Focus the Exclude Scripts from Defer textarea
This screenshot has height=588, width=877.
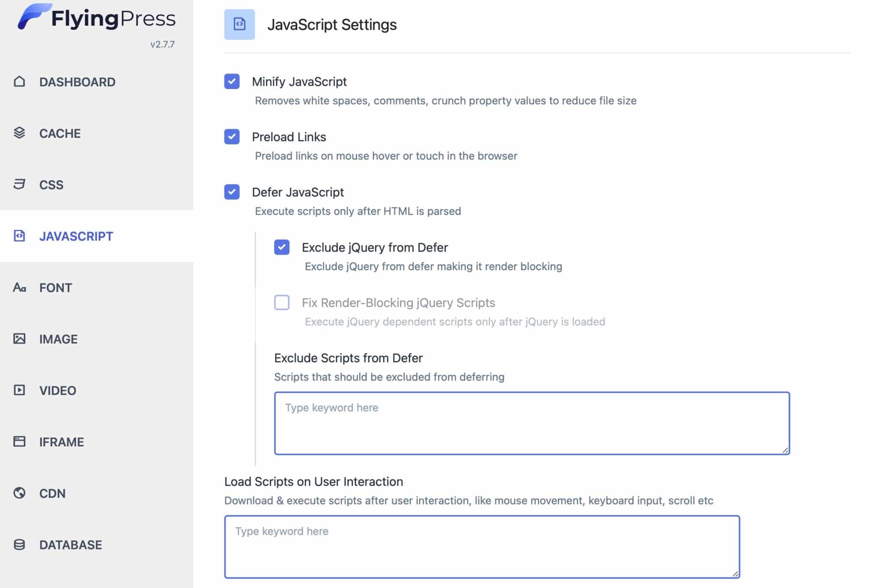[x=532, y=423]
